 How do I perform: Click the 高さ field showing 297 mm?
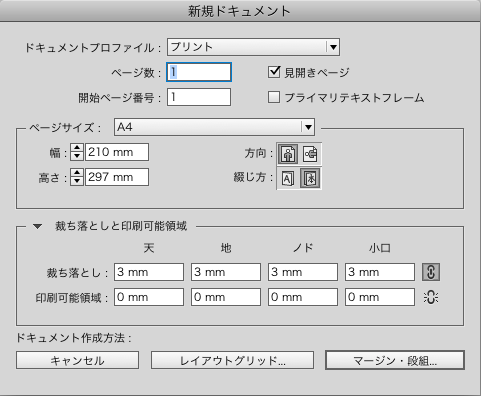point(117,177)
